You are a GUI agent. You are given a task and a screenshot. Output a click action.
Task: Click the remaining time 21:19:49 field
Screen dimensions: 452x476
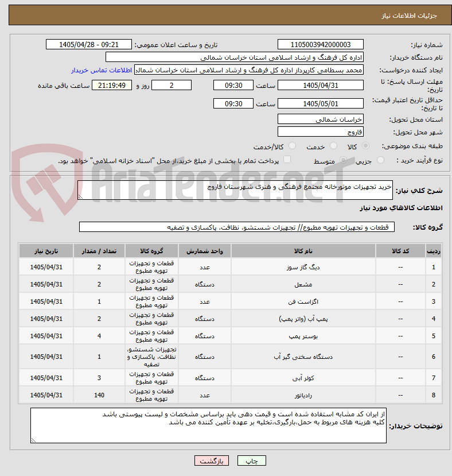(x=112, y=86)
